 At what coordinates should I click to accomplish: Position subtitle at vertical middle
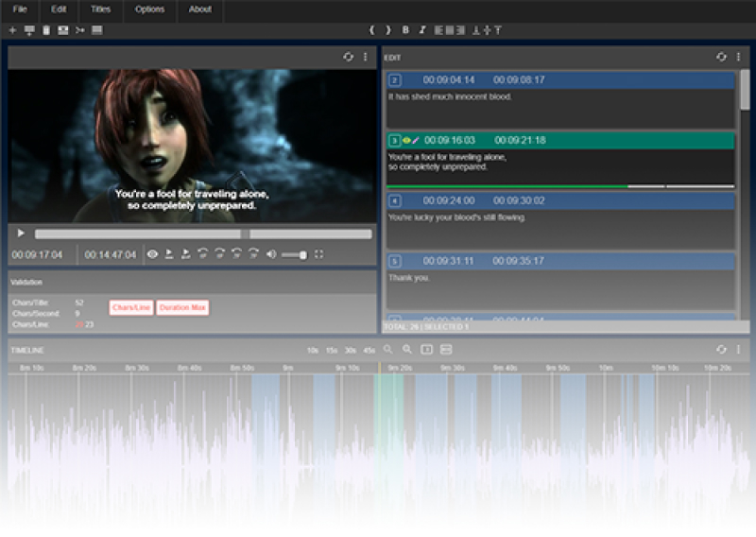[x=487, y=30]
